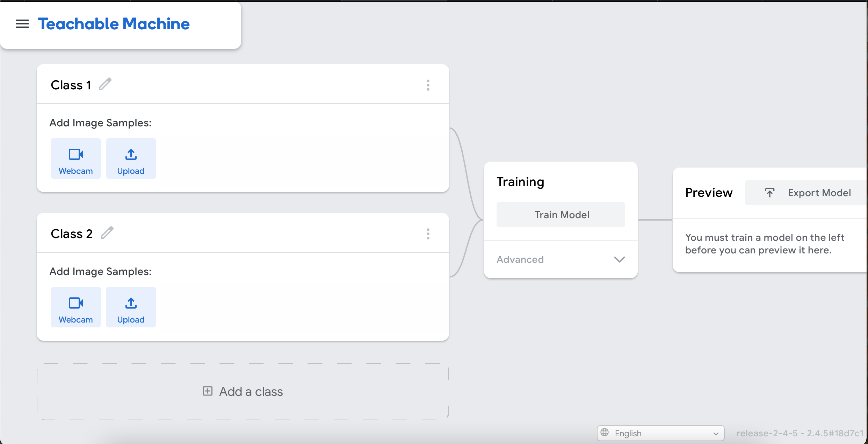Open Class 1 three-dot options menu
This screenshot has height=444, width=868.
[x=428, y=85]
